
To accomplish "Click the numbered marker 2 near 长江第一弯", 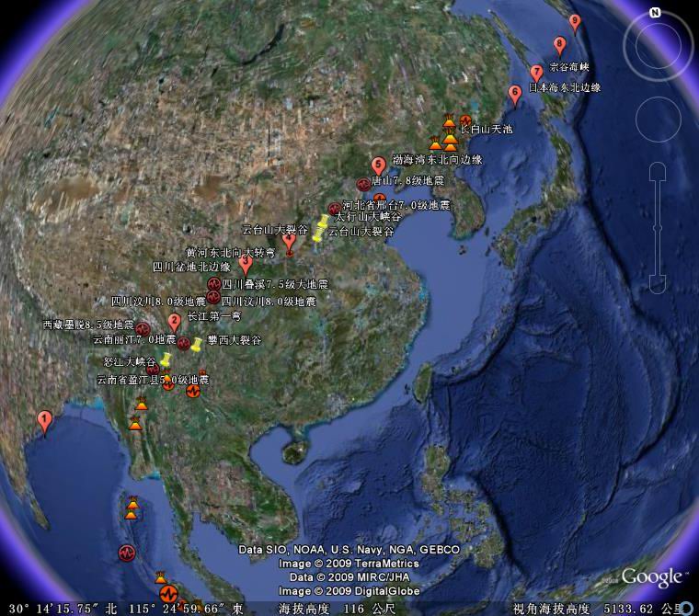I will (174, 321).
